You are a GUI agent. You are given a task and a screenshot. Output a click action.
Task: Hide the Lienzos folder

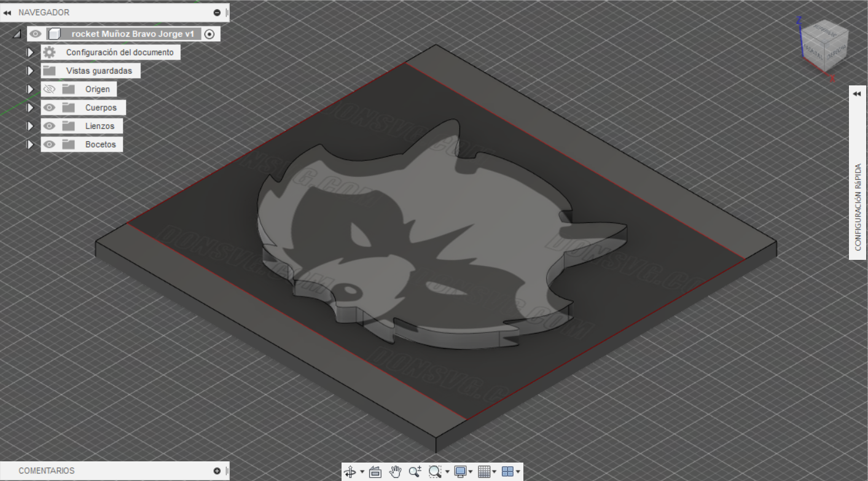click(x=50, y=126)
